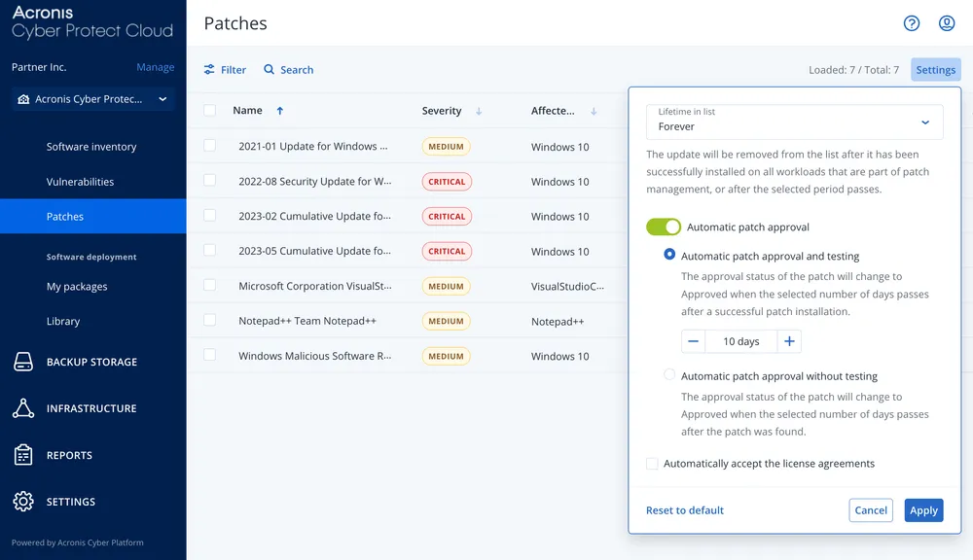
Task: Open Library in sidebar
Action: pyautogui.click(x=63, y=321)
